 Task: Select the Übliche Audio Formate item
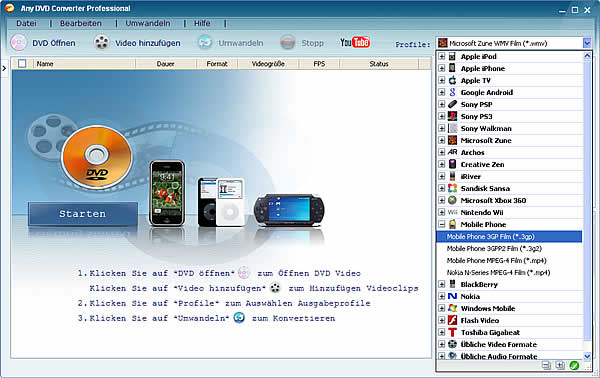pos(499,356)
